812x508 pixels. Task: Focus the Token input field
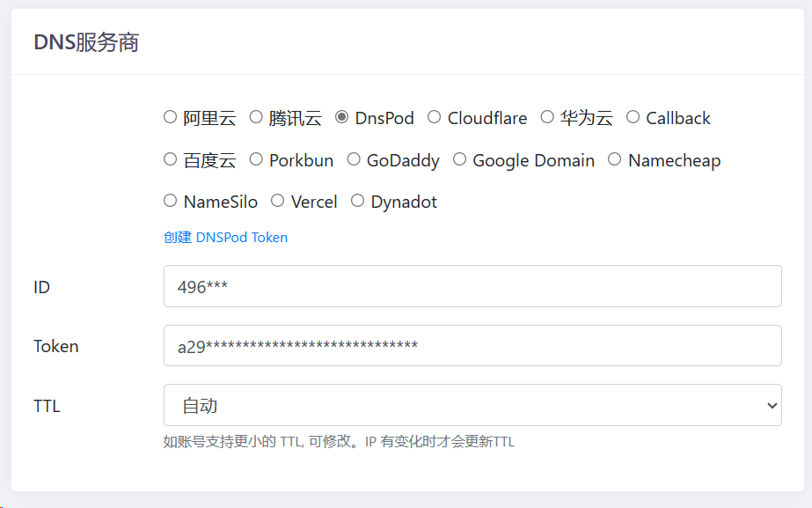[x=472, y=346]
